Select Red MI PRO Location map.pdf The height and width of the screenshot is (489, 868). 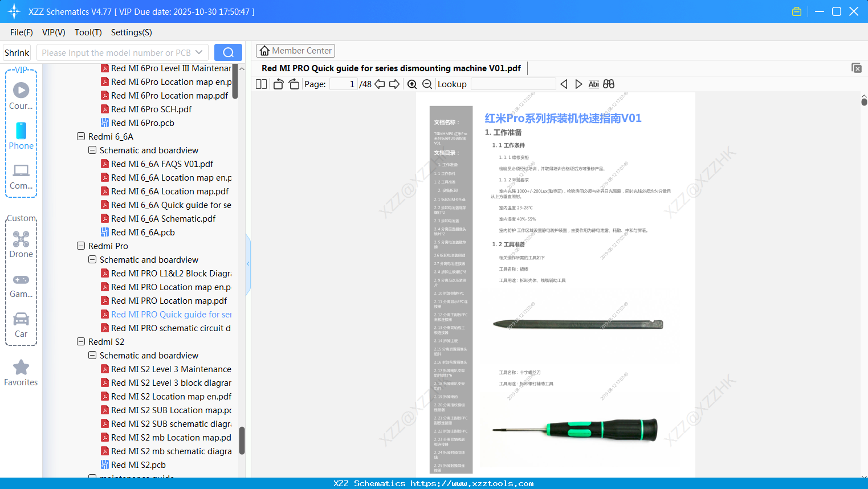(x=169, y=301)
